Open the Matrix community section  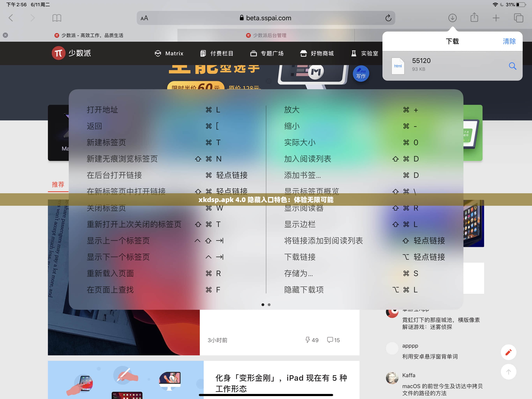[x=169, y=53]
